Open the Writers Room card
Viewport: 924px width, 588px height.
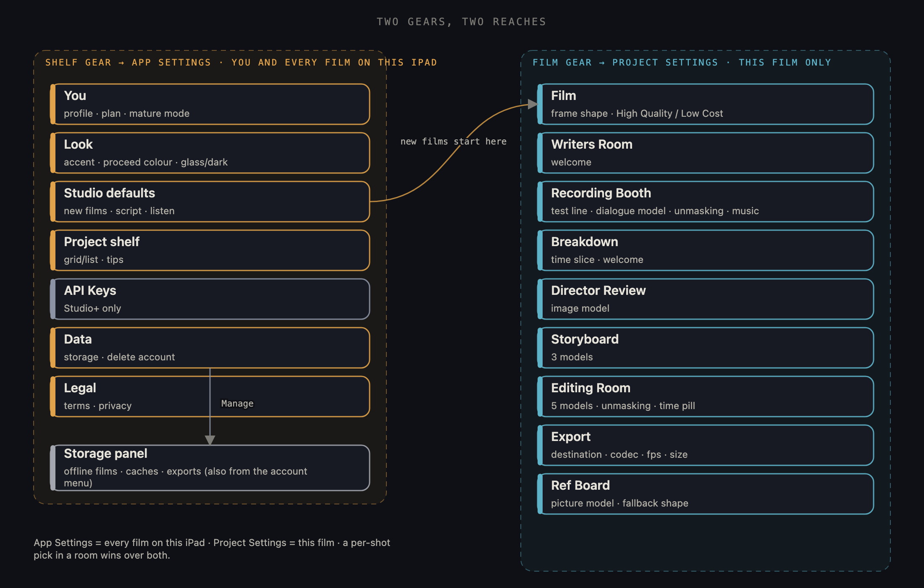coord(706,153)
